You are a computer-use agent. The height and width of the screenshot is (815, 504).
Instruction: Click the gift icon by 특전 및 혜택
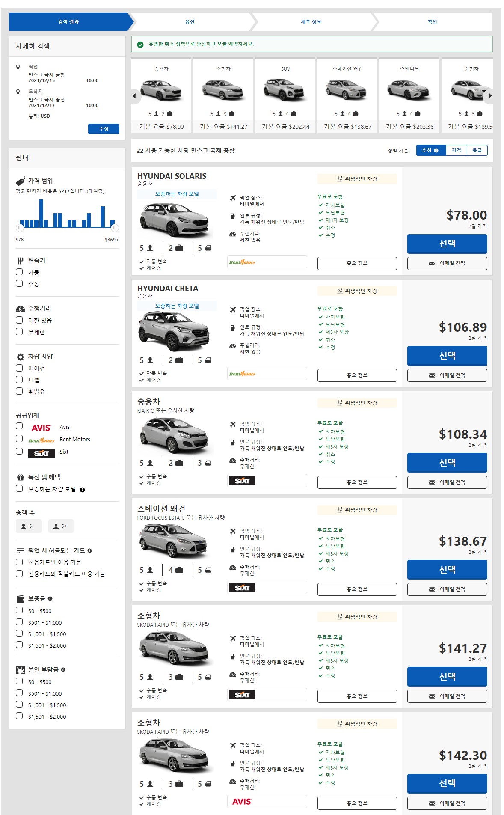20,477
